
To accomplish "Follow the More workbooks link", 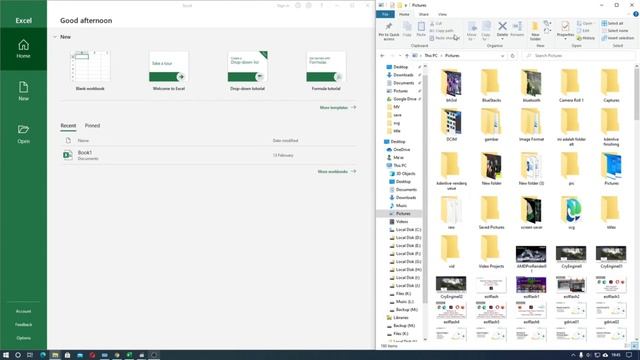I will pyautogui.click(x=337, y=172).
